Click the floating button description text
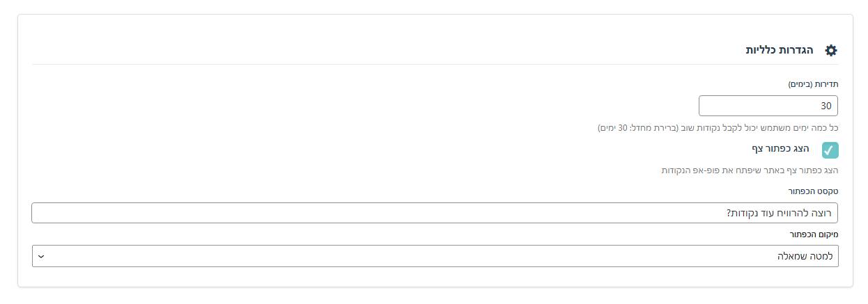868x304 pixels. [x=749, y=170]
